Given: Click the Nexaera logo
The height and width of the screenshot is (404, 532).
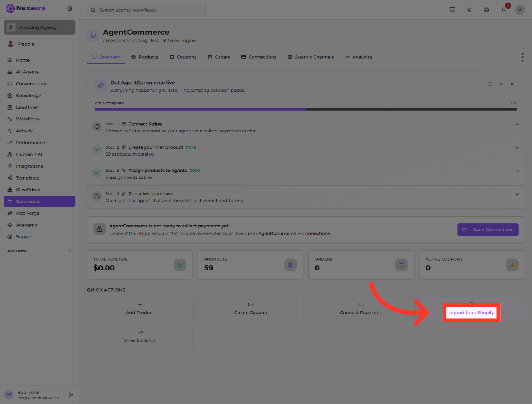Looking at the screenshot, I should pos(25,8).
